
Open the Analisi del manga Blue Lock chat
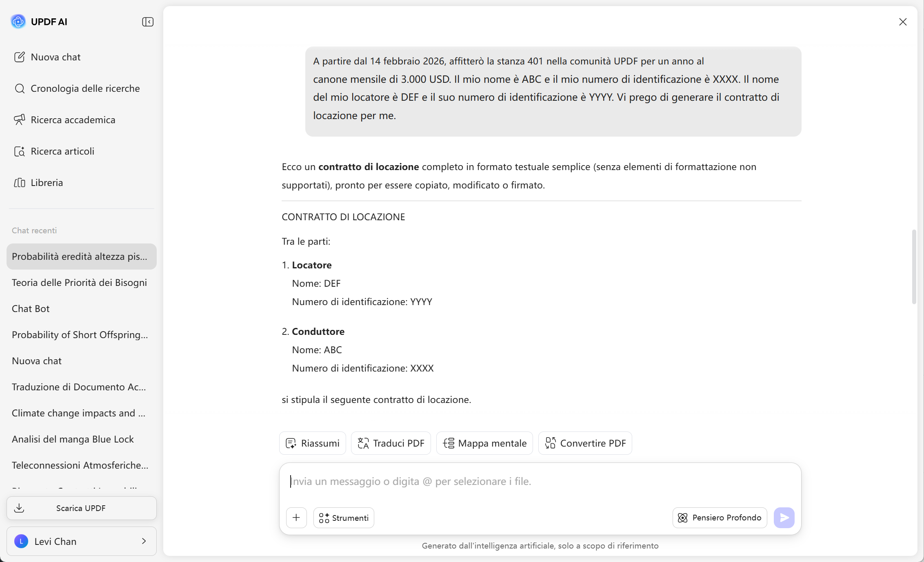[x=72, y=439]
